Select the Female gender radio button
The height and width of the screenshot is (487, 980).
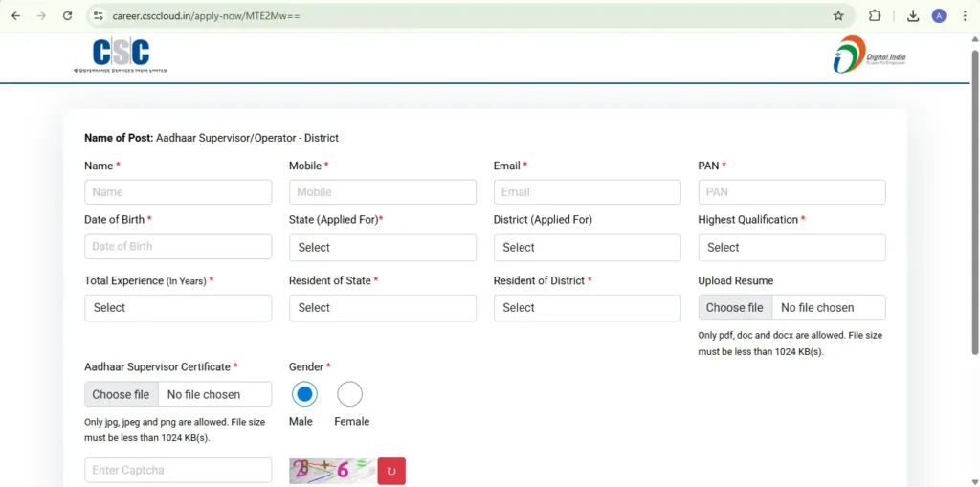[350, 394]
